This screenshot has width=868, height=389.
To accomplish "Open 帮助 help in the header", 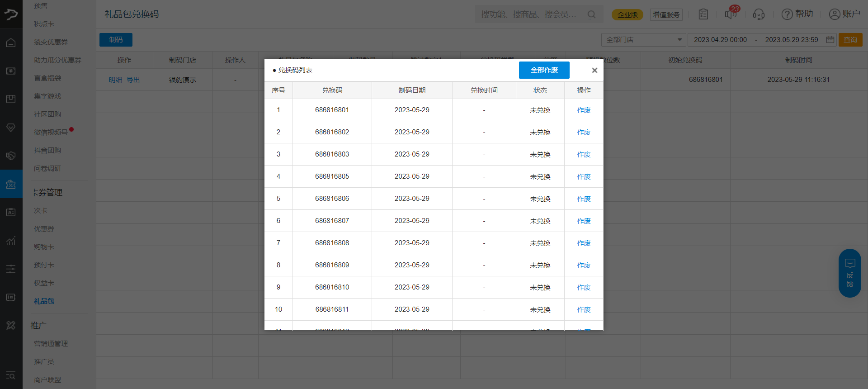I will 797,14.
